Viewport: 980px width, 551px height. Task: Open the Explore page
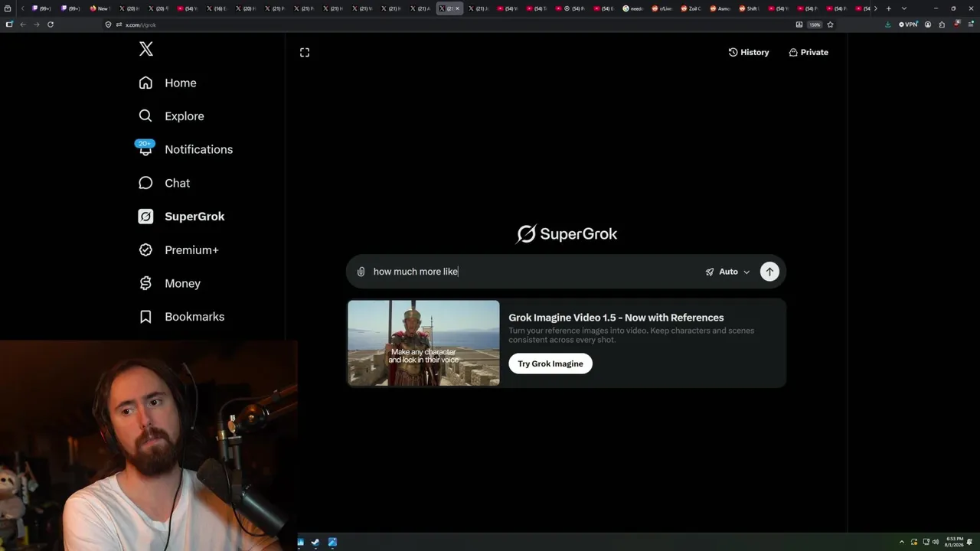click(x=171, y=116)
